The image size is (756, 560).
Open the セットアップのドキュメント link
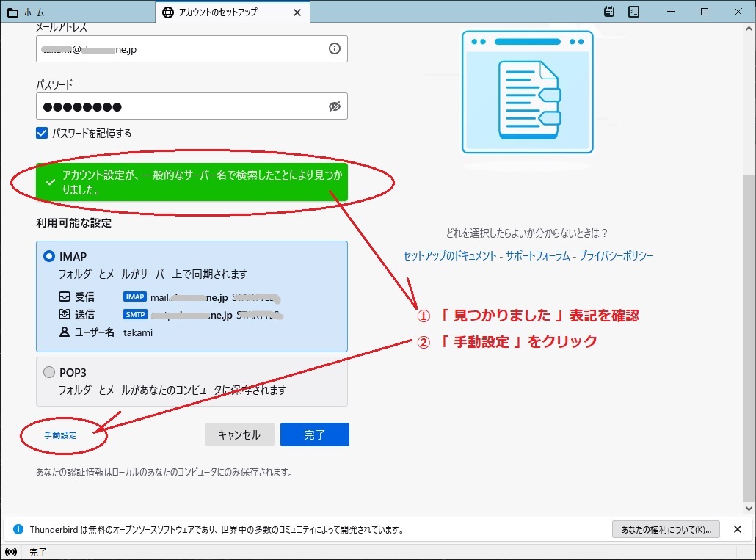[449, 256]
